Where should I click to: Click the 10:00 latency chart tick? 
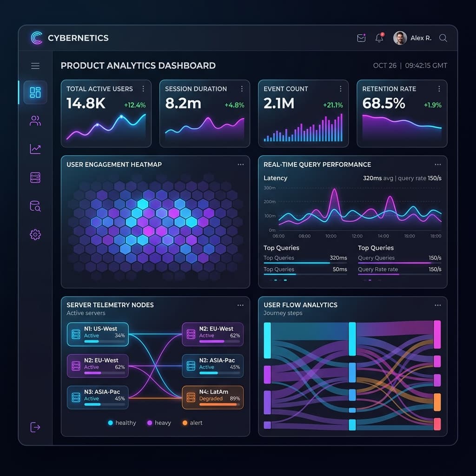click(331, 236)
